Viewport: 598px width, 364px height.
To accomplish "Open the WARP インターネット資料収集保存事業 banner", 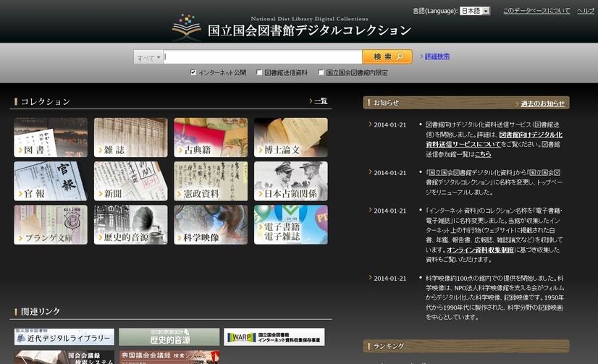I will (274, 337).
